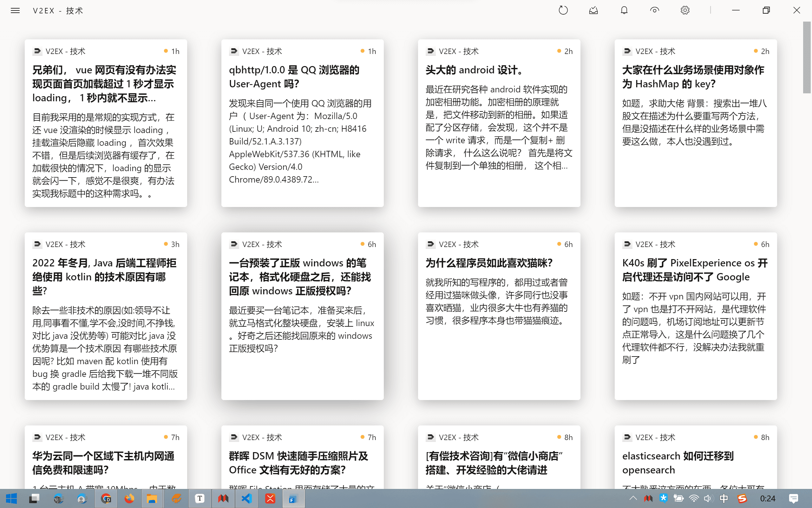Open article qbhttp/1.0.0 QQ 浏览器 User-Agent
The width and height of the screenshot is (812, 508).
(302, 123)
